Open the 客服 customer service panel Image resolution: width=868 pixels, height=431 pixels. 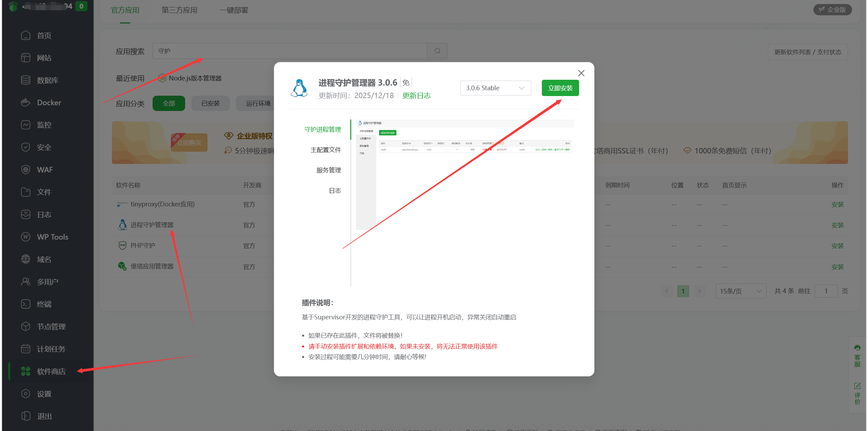coord(857,356)
